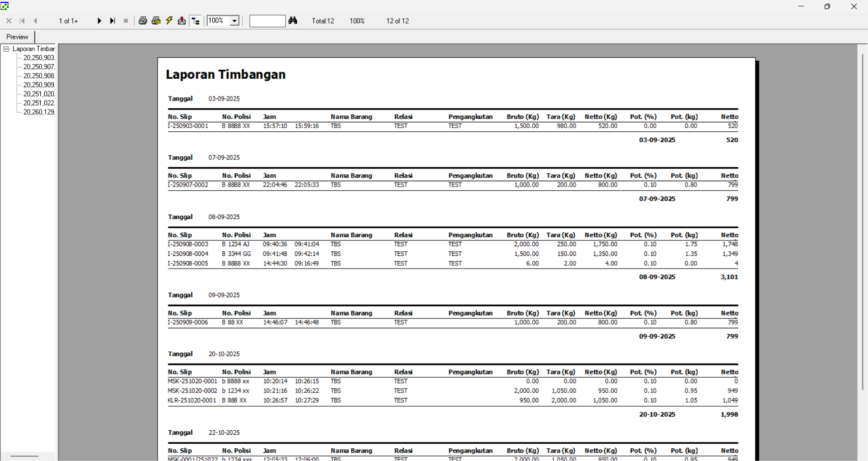Screen dimensions: 868x461
Task: Click the app icon in title bar
Action: tap(5, 6)
